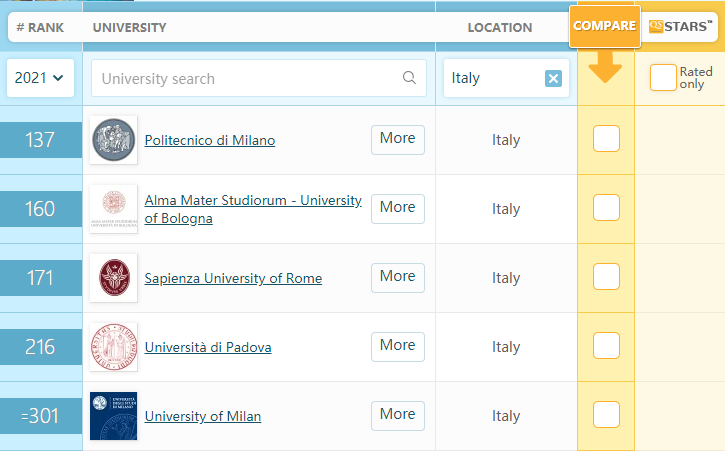Tick compare checkbox for University of Milan
Screen dimensions: 725x451
tap(606, 414)
